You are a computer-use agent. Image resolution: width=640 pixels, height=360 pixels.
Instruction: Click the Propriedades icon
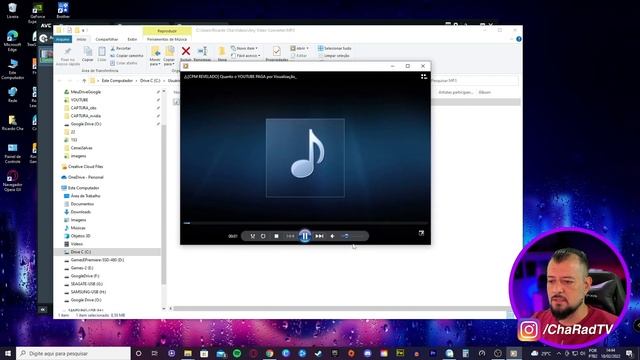tap(276, 51)
